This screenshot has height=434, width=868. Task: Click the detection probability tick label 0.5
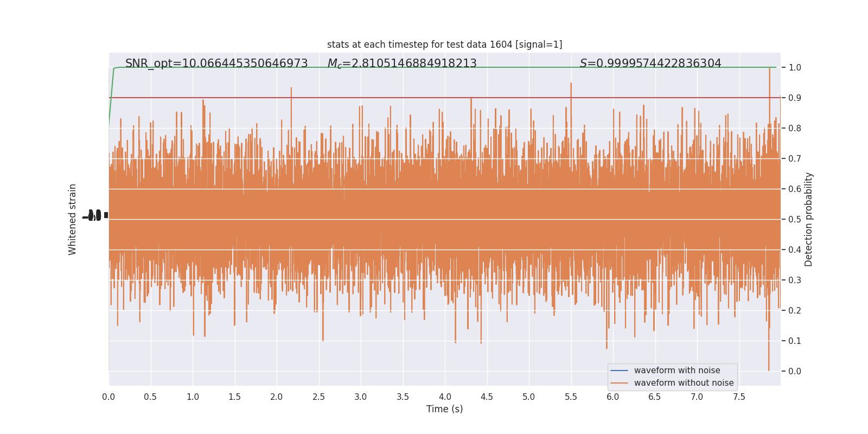pyautogui.click(x=795, y=219)
